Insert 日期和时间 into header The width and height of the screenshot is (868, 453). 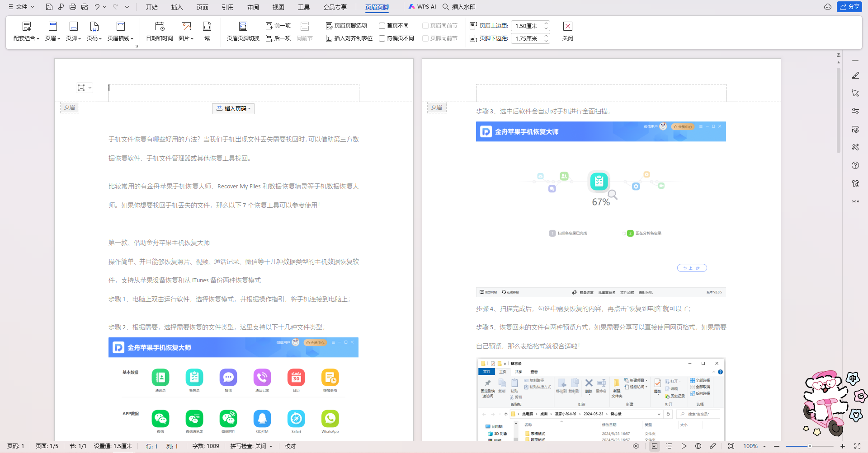[x=160, y=32]
